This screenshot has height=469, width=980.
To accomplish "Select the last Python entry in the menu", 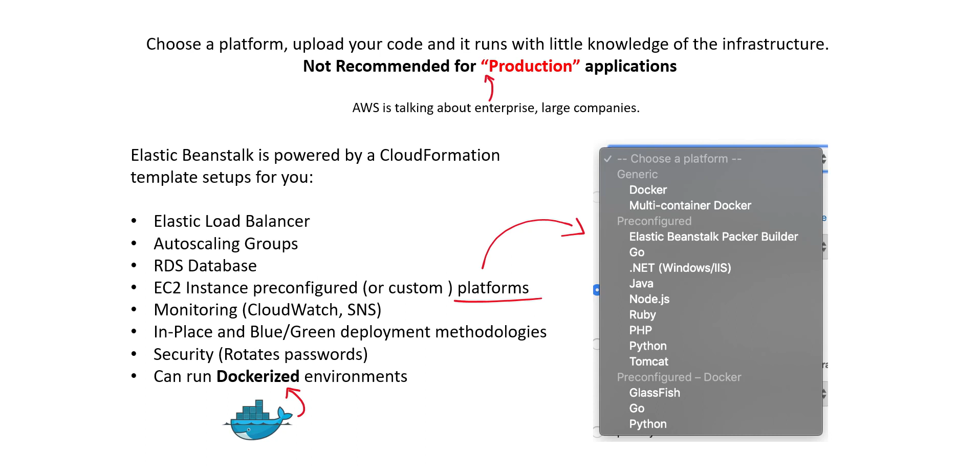I will pyautogui.click(x=648, y=424).
